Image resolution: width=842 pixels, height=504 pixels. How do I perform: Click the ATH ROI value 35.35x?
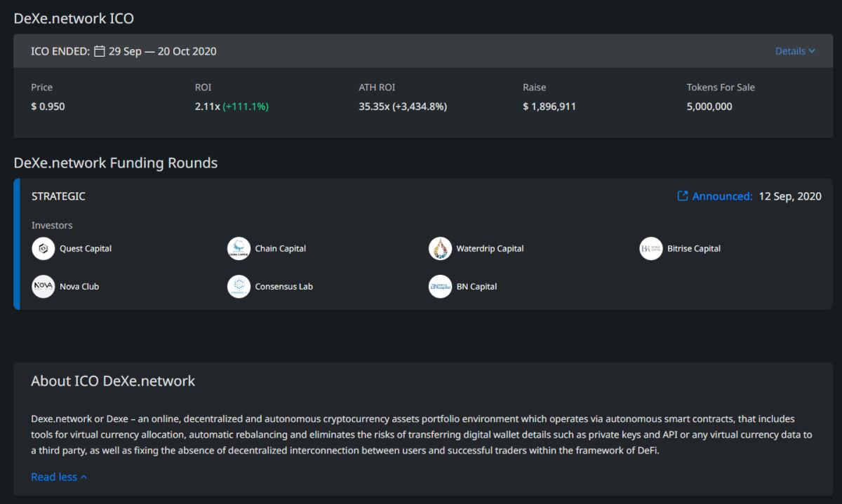374,107
